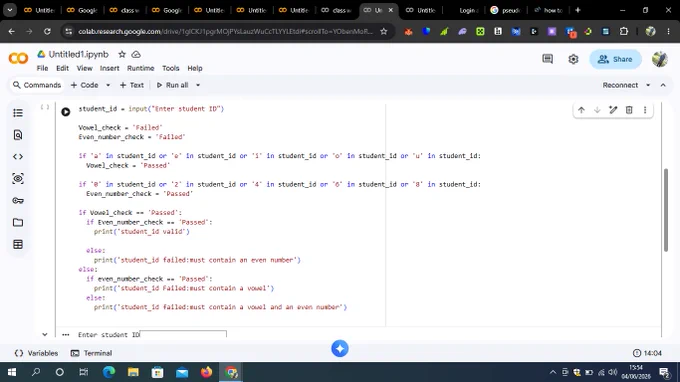Click the output options ellipsis icon

[x=65, y=334]
